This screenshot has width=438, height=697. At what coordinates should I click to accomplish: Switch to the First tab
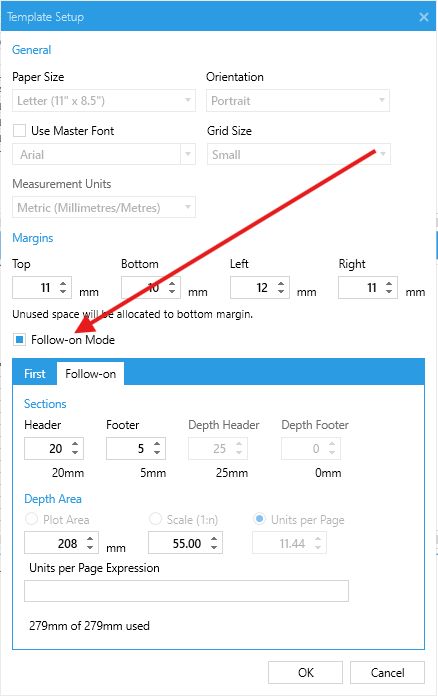click(35, 374)
